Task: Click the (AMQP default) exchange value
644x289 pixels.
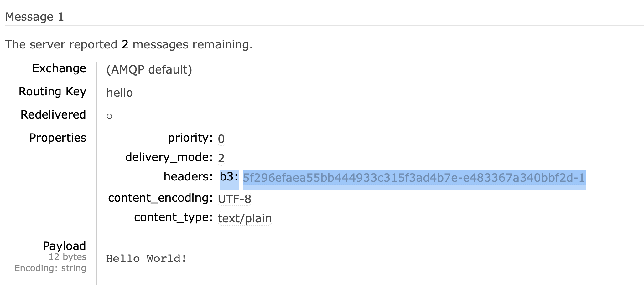Action: coord(149,70)
